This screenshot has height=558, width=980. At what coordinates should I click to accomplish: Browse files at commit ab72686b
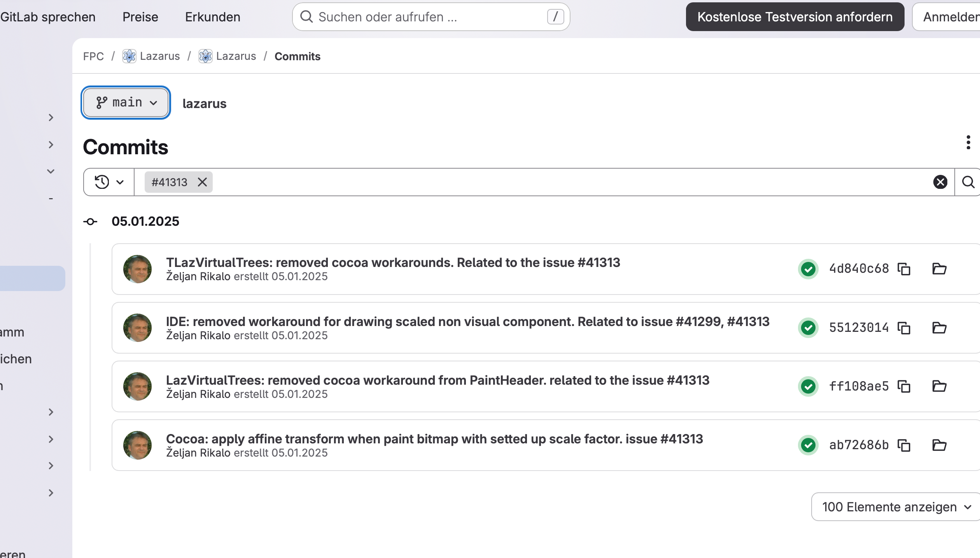[x=939, y=445]
